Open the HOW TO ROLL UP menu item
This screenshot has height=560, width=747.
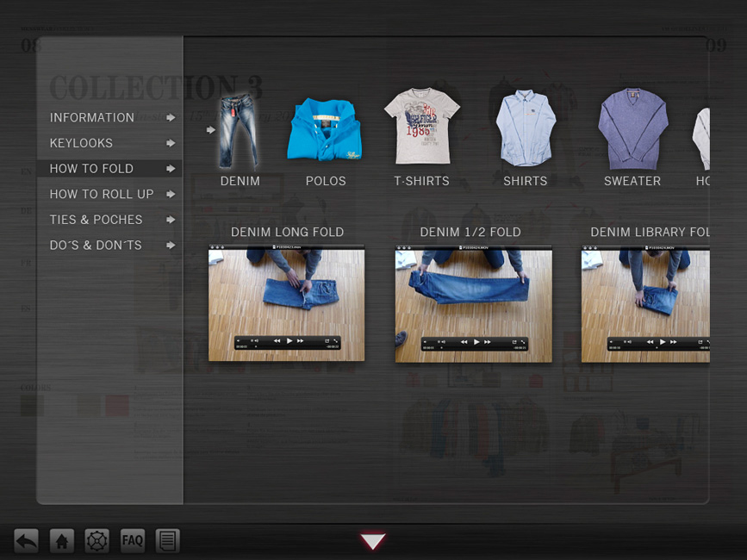click(x=102, y=195)
